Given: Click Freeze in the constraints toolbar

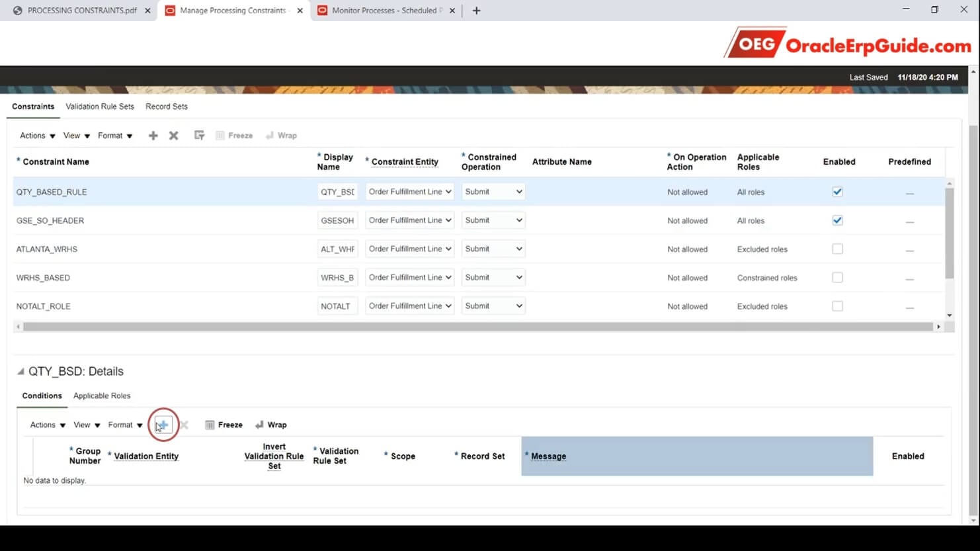Looking at the screenshot, I should 234,136.
